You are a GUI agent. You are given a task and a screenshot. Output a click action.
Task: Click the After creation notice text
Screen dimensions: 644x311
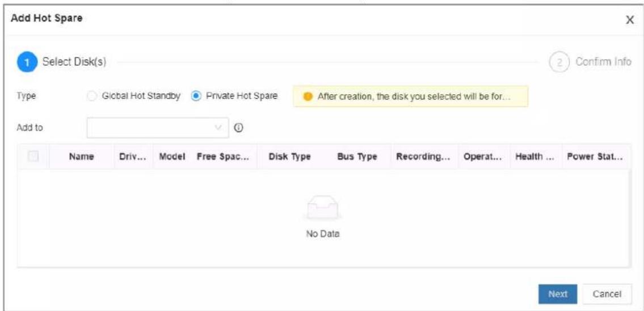[x=414, y=96]
